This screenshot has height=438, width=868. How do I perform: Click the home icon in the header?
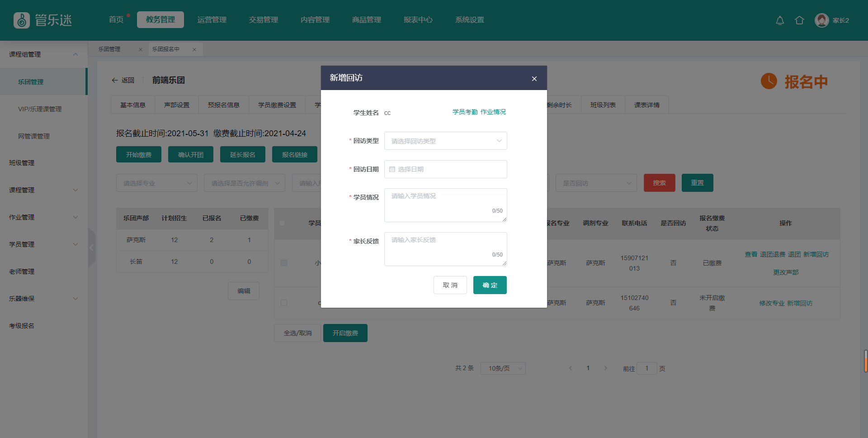[x=799, y=20]
